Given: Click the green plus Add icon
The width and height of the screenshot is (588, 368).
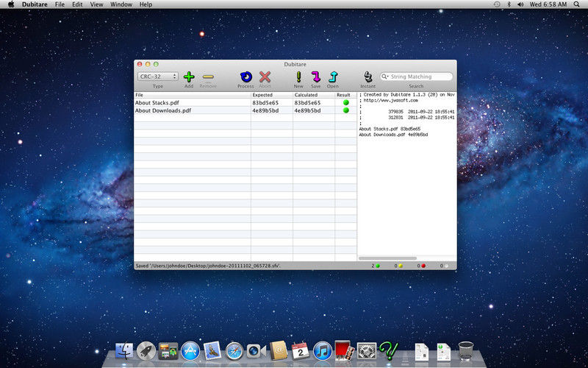Looking at the screenshot, I should click(x=189, y=77).
